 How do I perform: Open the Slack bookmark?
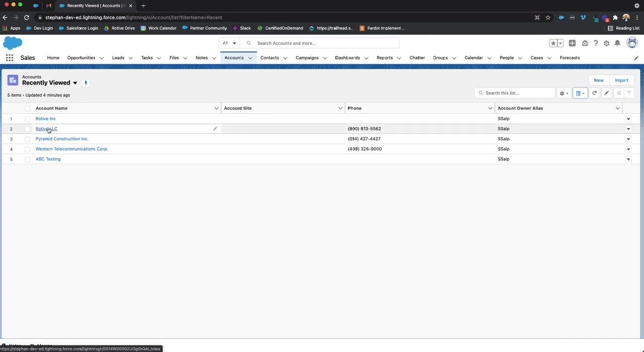[x=242, y=28]
